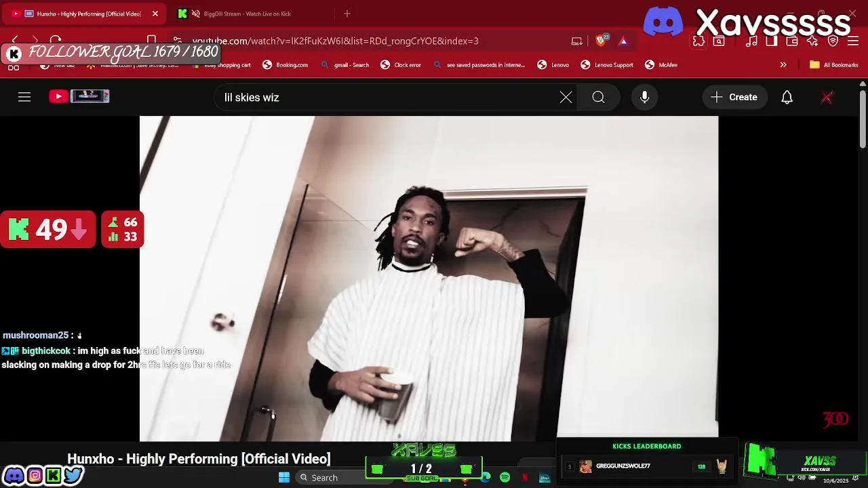Viewport: 868px width, 488px height.
Task: Click chat username mushrooman25
Action: click(x=35, y=335)
